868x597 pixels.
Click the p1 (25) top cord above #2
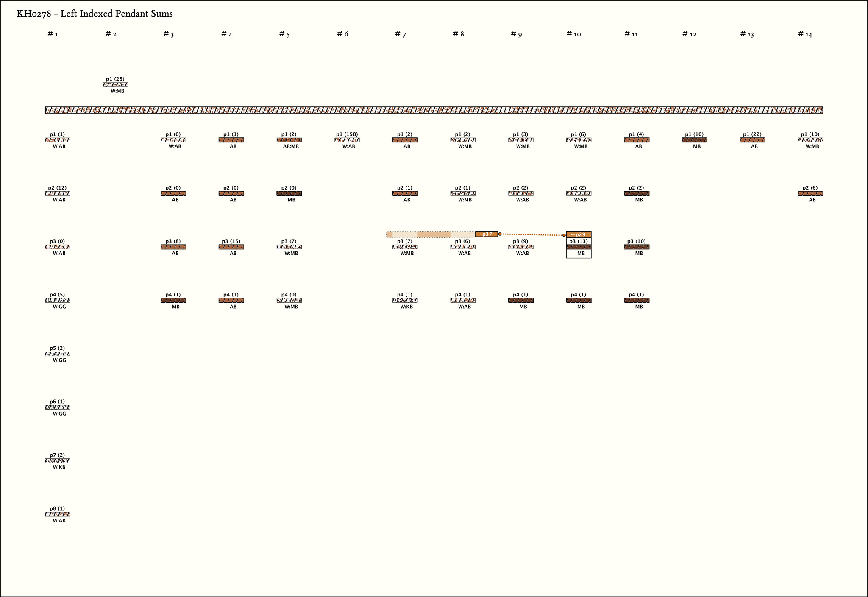(x=115, y=85)
